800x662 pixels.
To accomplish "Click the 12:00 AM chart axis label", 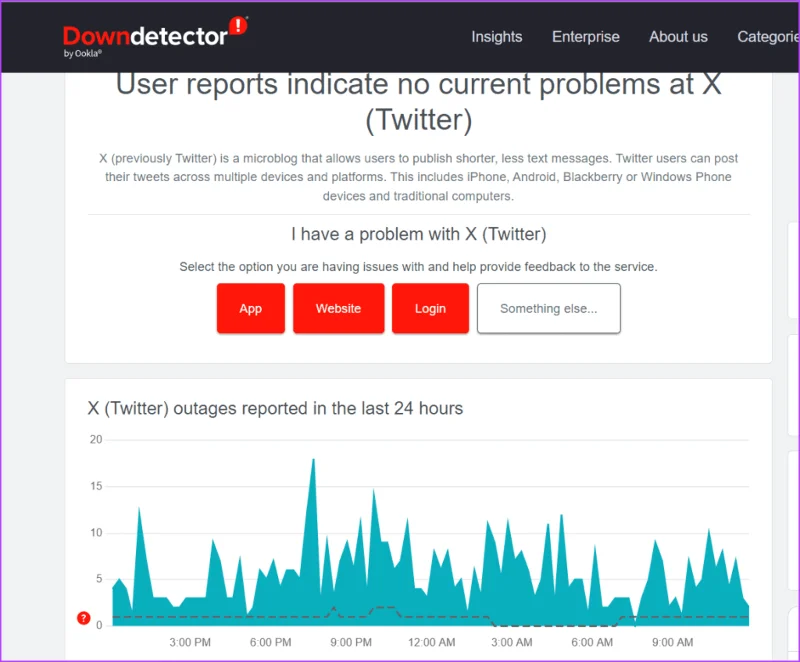I will point(432,643).
